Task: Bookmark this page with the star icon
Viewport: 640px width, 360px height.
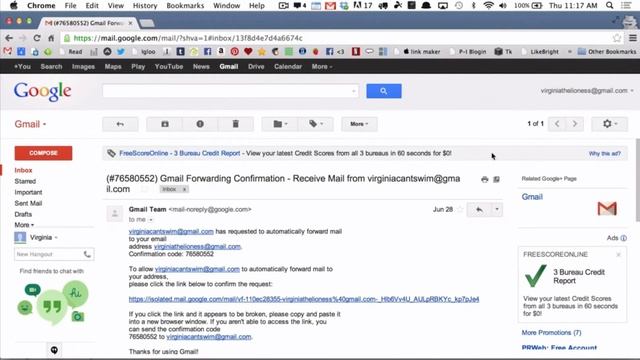Action: pos(617,38)
